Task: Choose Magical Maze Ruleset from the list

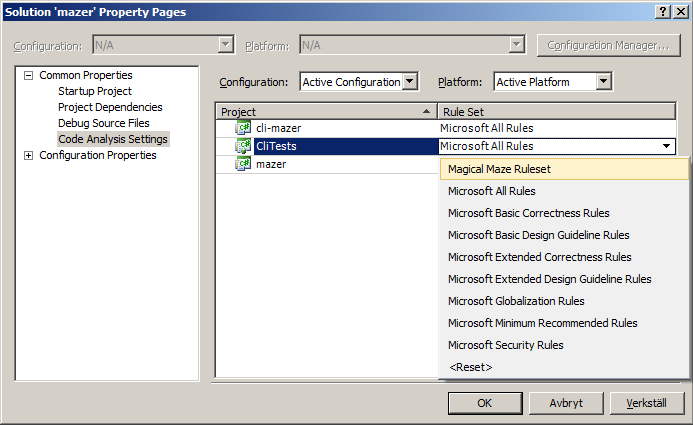Action: [x=564, y=169]
